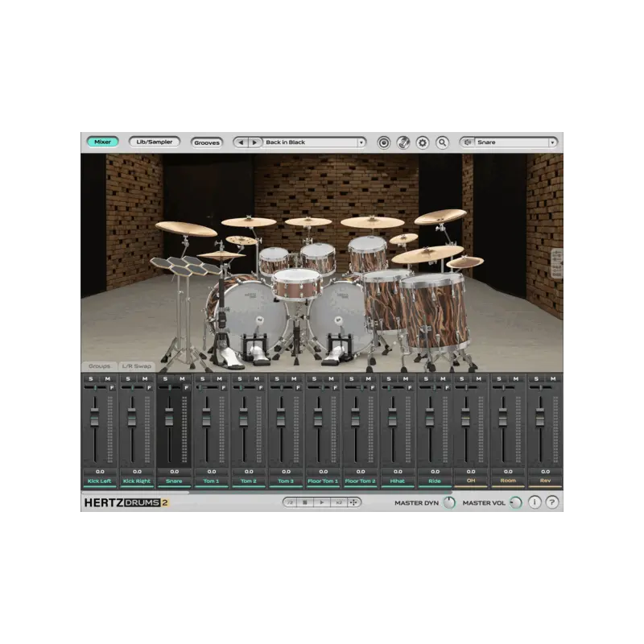Click the hexagonal electronic pads
The image size is (644, 644).
coord(186,265)
